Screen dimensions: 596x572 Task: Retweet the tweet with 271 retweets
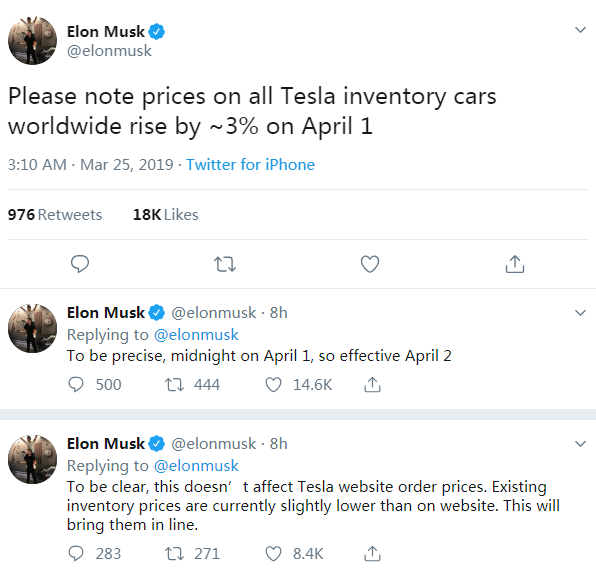[174, 554]
